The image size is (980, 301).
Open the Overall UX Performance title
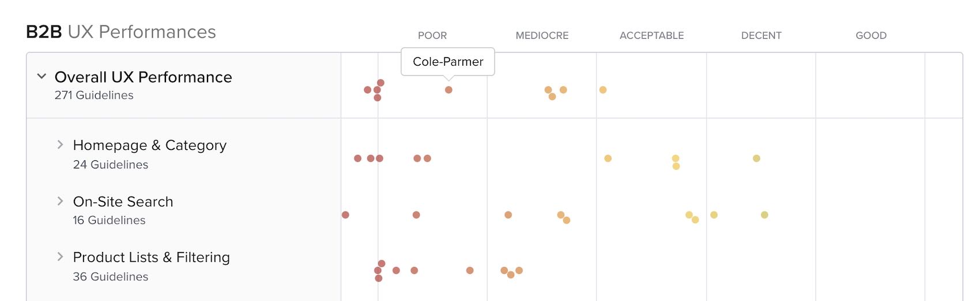click(143, 77)
